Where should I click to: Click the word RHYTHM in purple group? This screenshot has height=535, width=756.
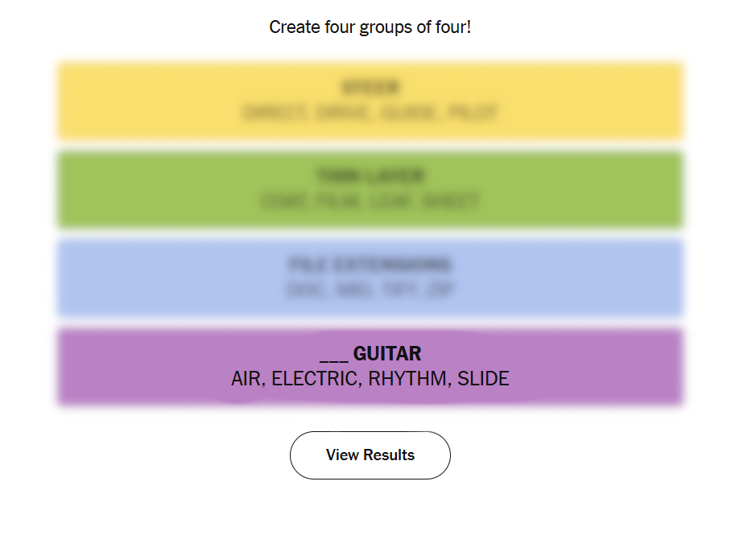click(408, 379)
